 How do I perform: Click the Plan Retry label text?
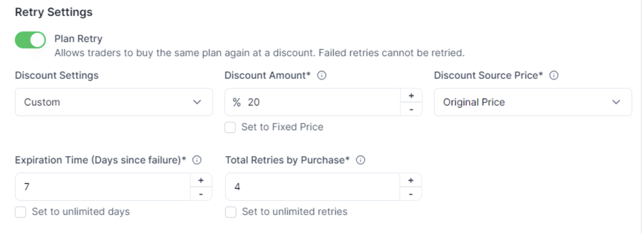click(x=78, y=39)
